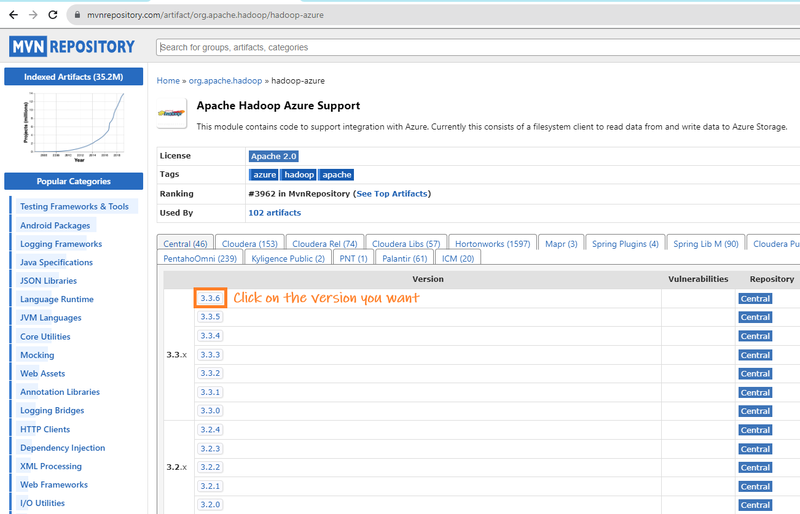This screenshot has height=514, width=800.
Task: Open the Language Runtime category
Action: 57,299
